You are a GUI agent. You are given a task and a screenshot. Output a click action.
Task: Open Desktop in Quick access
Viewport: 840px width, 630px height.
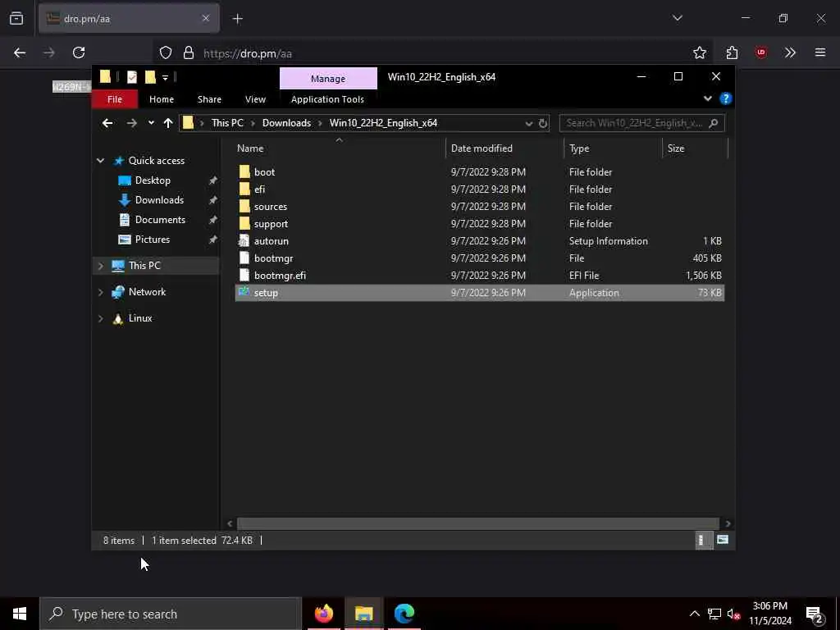(x=153, y=180)
